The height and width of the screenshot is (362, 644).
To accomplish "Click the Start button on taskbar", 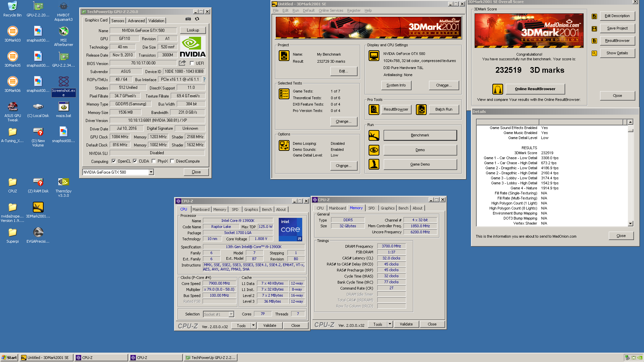I will [x=9, y=358].
